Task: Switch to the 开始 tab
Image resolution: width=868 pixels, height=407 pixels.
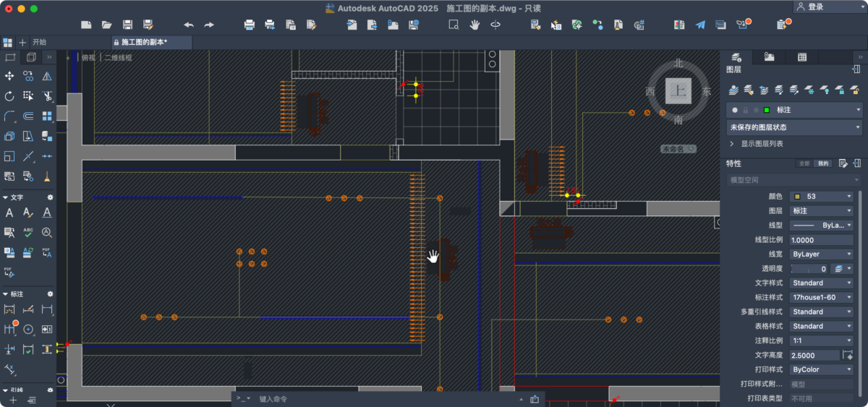Action: [x=39, y=42]
